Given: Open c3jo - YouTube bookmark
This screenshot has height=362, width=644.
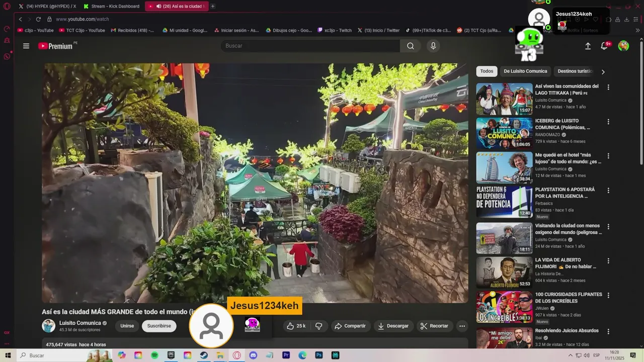Looking at the screenshot, I should click(36, 30).
